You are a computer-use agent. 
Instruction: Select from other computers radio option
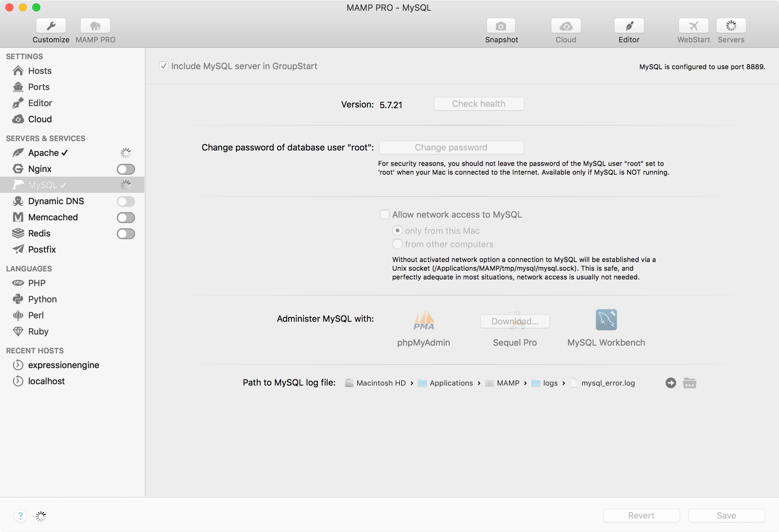[398, 244]
